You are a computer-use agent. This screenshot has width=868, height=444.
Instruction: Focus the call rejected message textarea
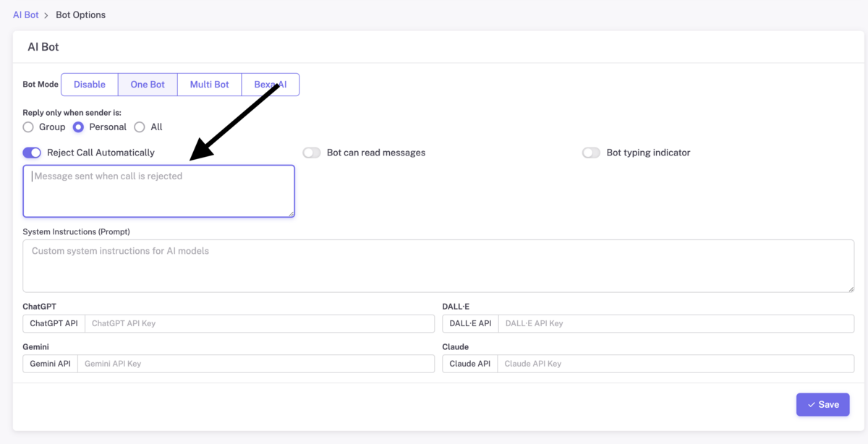point(159,191)
